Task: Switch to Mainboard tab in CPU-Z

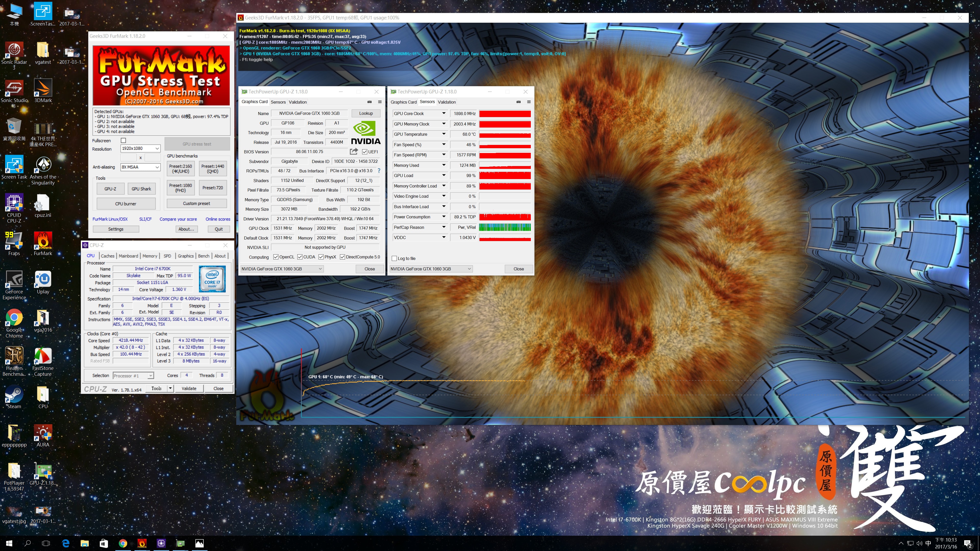Action: (x=128, y=256)
